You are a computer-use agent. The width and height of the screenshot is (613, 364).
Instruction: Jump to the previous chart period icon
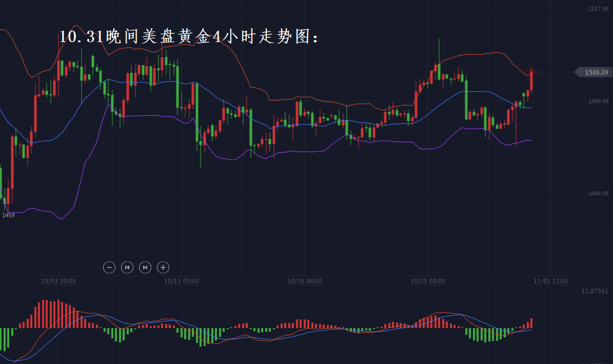coord(127,267)
